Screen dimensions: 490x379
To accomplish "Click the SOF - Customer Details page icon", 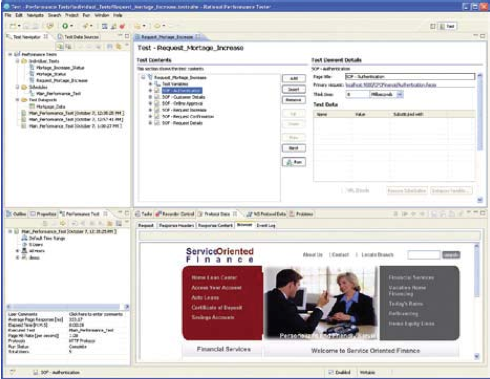I will (x=157, y=97).
